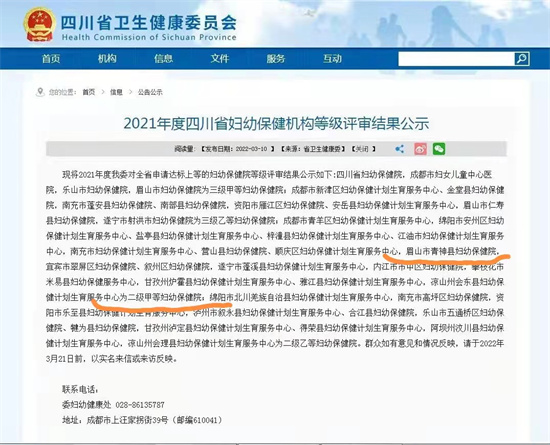This screenshot has width=550, height=445.
Task: Click the article title heading
Action: click(276, 123)
